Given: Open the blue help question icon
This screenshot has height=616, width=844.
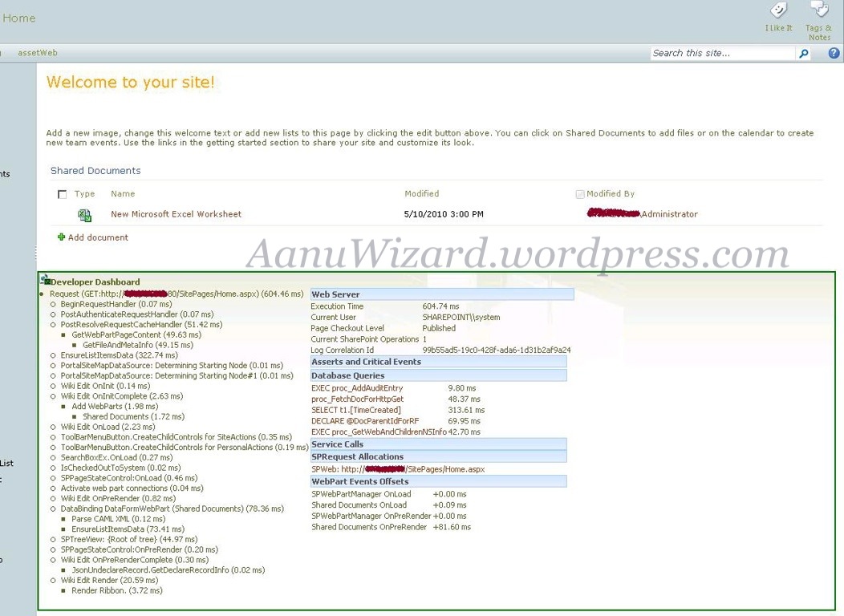Looking at the screenshot, I should click(x=834, y=54).
